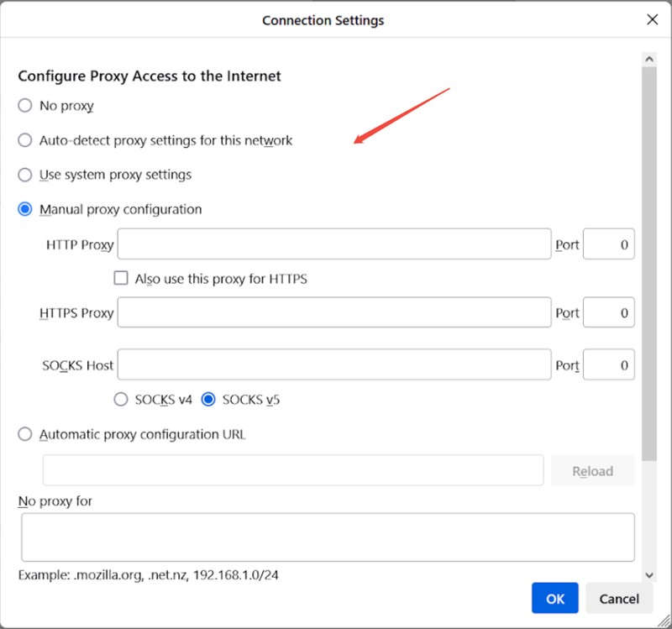Dismiss the dialog with Cancel
The height and width of the screenshot is (629, 672).
click(619, 598)
